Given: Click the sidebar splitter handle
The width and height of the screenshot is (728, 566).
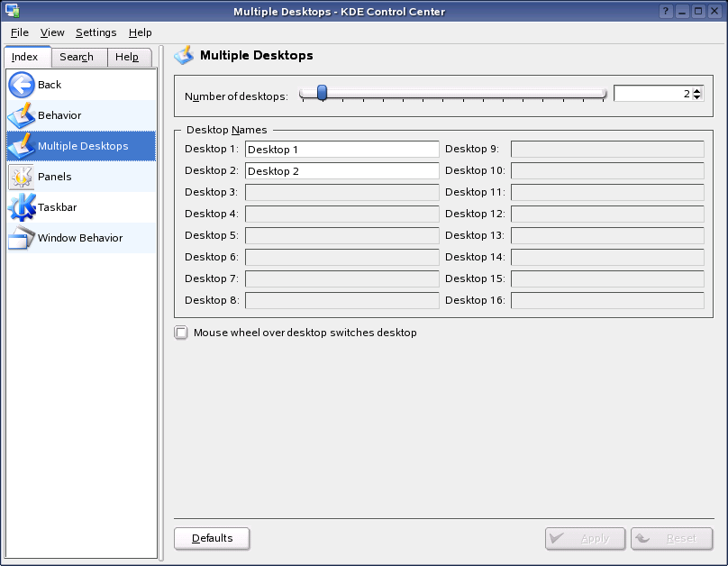Looking at the screenshot, I should point(161,304).
